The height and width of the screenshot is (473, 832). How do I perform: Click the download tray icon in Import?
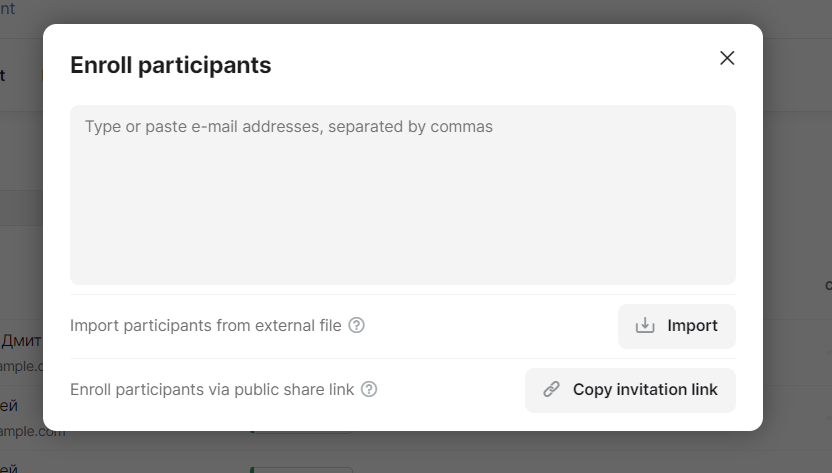click(645, 326)
